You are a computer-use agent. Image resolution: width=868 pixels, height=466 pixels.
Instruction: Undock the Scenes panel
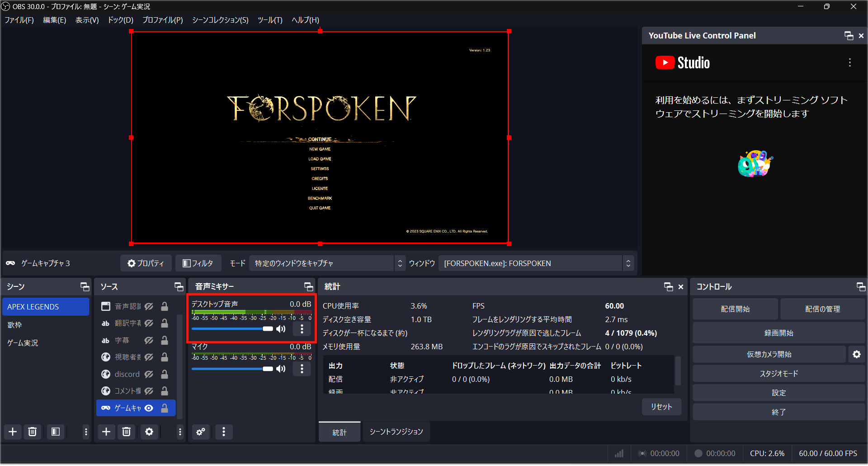(x=85, y=287)
